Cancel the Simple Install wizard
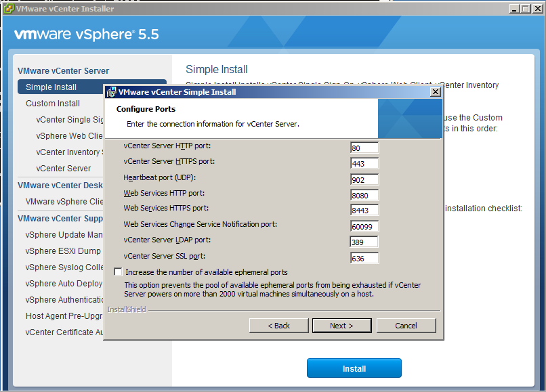 (x=406, y=326)
